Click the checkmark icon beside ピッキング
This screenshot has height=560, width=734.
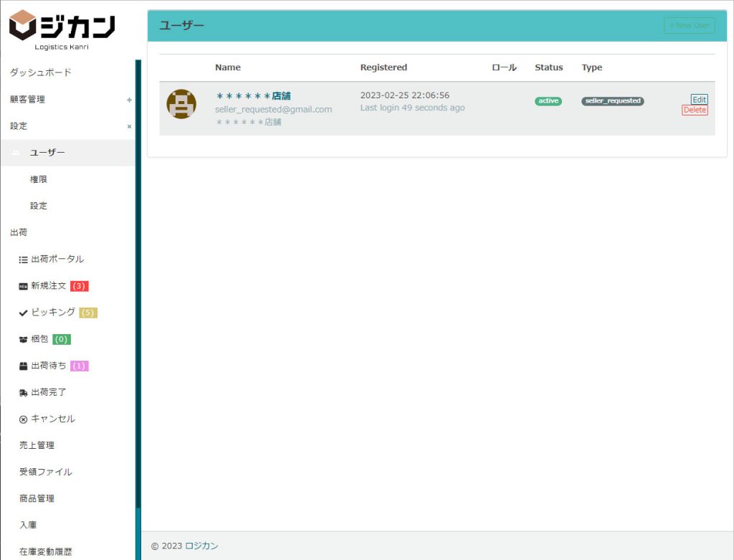[23, 313]
